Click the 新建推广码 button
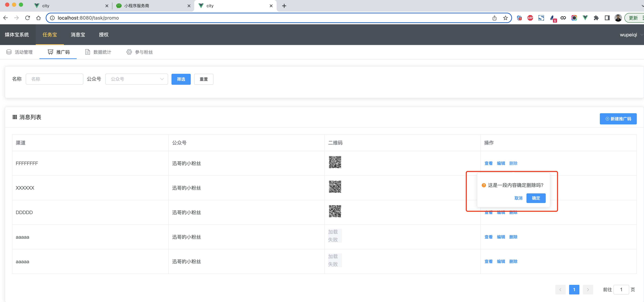Screen dimensions: 644x302 [618, 119]
